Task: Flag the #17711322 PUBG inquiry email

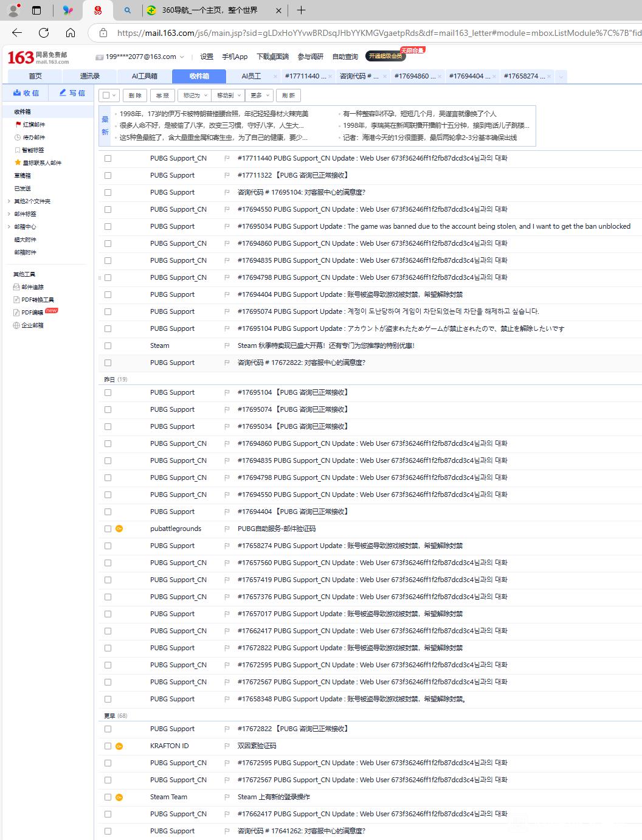Action: coord(227,175)
